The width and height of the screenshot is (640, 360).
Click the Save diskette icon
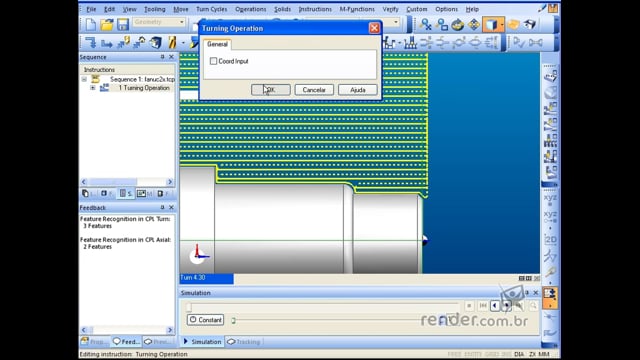(123, 24)
